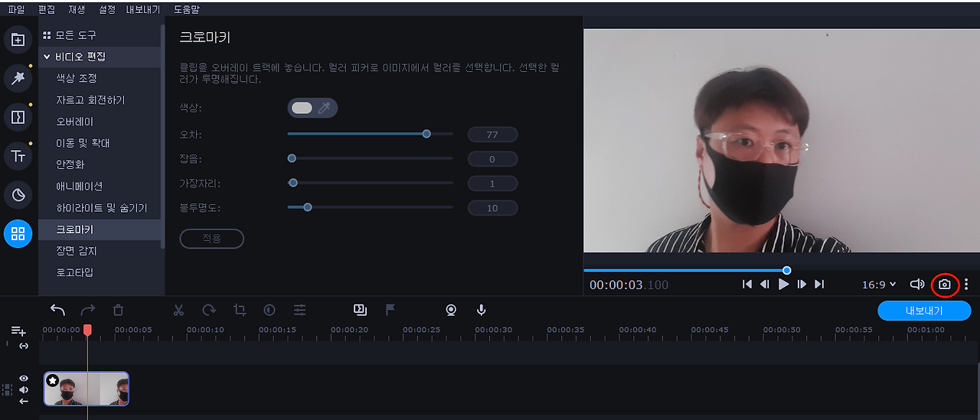Step back one frame
Image resolution: width=980 pixels, height=420 pixels.
765,284
